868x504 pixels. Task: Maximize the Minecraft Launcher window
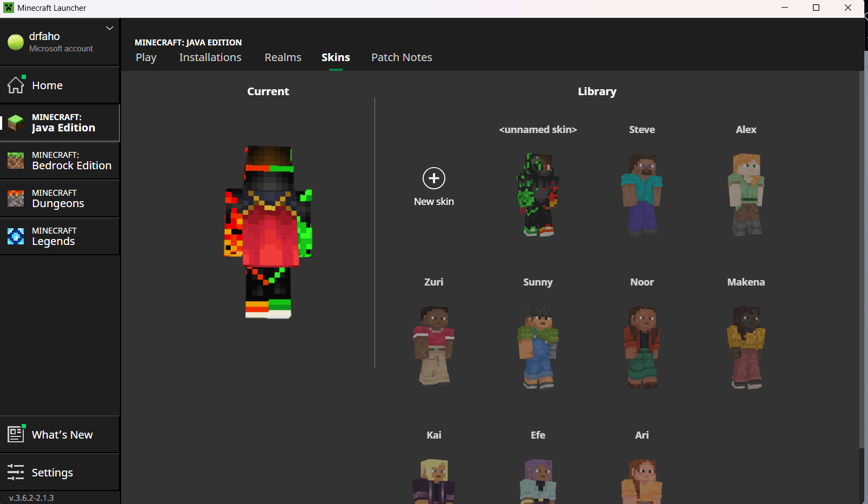(816, 8)
